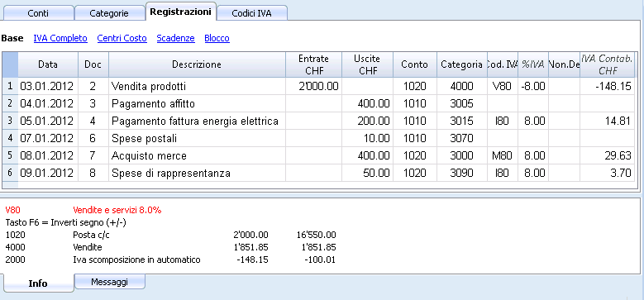Click the 2'000.00 Entrate cell

pos(314,86)
